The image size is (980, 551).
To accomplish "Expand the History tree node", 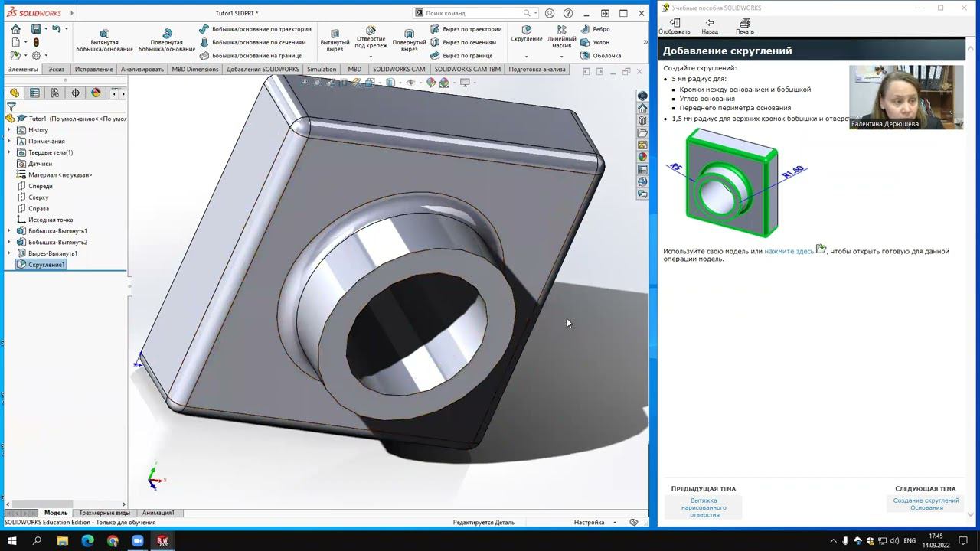I will pos(9,130).
